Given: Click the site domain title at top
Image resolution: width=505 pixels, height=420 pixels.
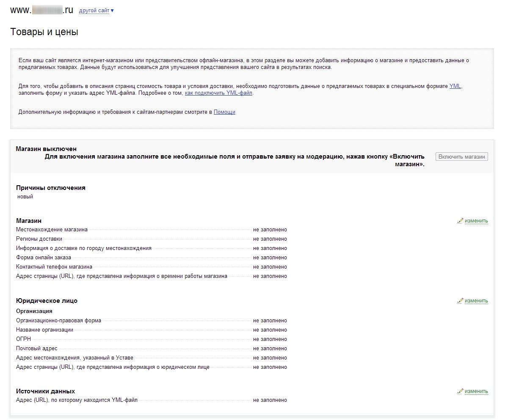Looking at the screenshot, I should tap(41, 11).
